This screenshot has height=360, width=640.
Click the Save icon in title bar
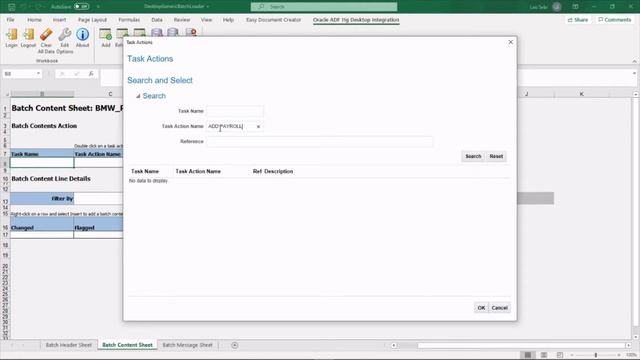click(x=11, y=7)
